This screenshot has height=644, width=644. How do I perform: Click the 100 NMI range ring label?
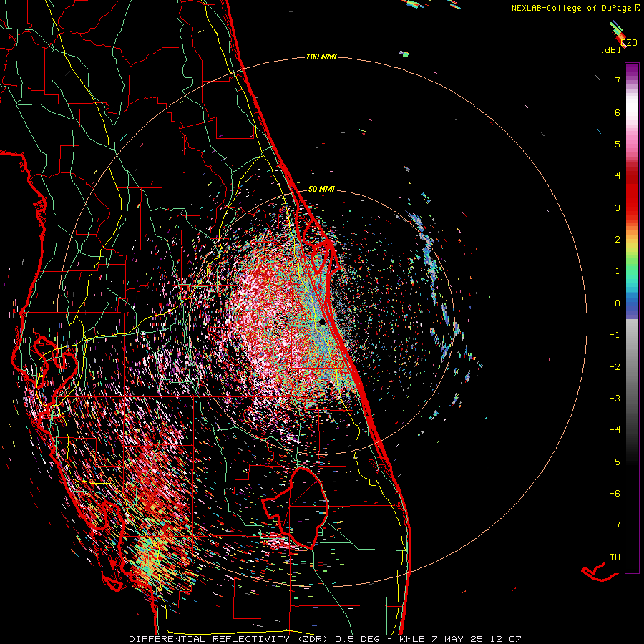tap(321, 57)
